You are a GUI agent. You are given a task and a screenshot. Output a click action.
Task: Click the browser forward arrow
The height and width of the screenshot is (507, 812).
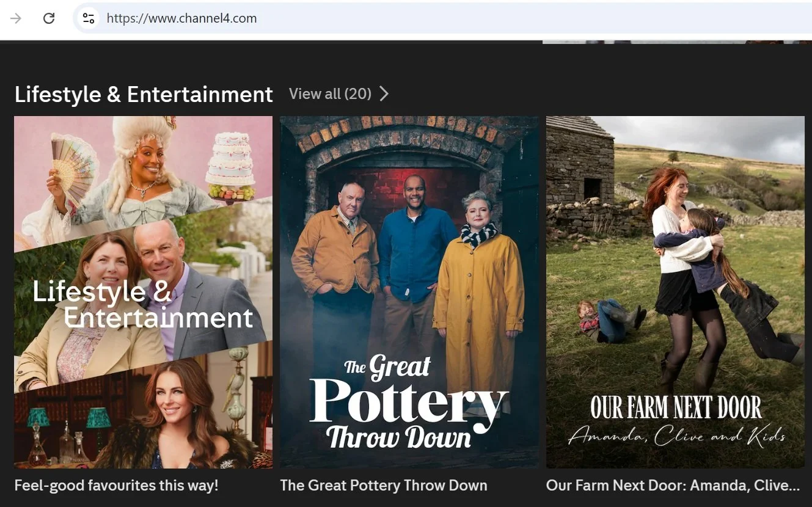point(16,18)
